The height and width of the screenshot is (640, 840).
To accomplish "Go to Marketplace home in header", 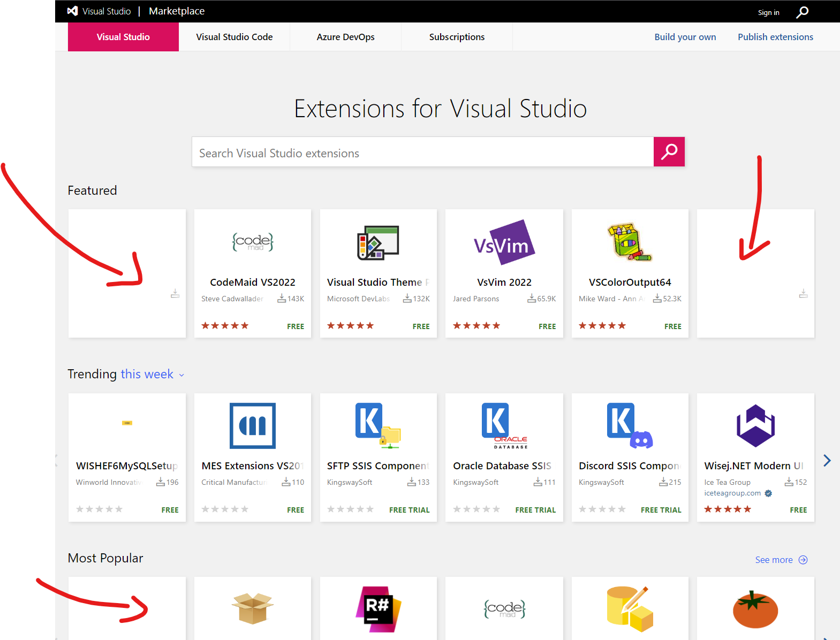I will (x=177, y=11).
